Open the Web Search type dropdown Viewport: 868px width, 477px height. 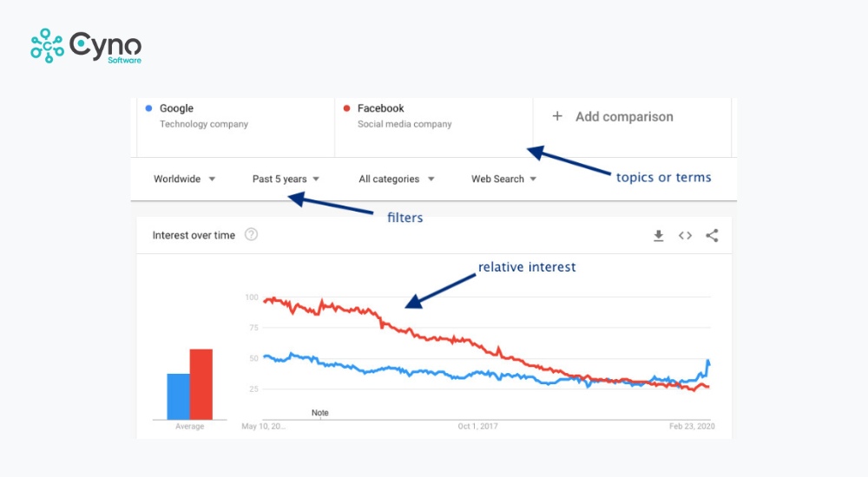pos(503,179)
